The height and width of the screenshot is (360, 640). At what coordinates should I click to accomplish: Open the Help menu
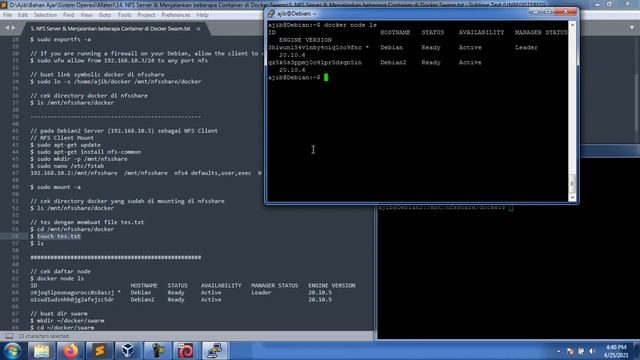202,15
